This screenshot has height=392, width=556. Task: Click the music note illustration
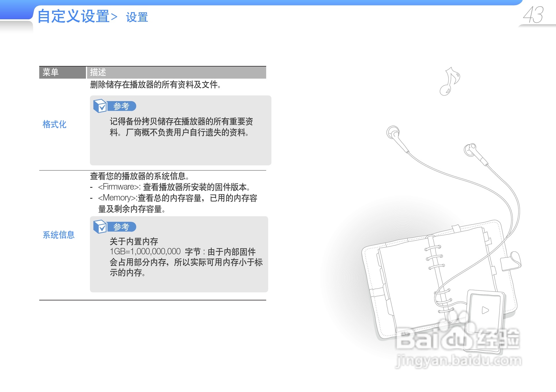pos(449,81)
